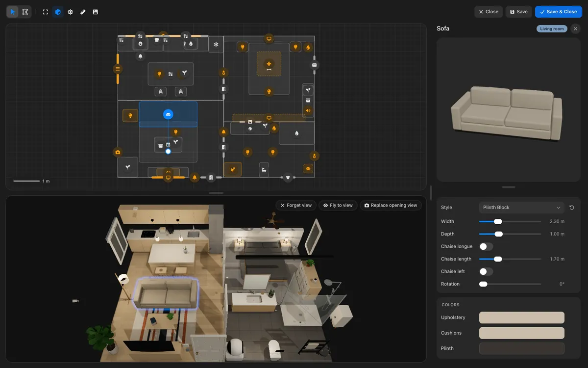
Task: Toggle the 3D cube view icon
Action: [x=58, y=12]
